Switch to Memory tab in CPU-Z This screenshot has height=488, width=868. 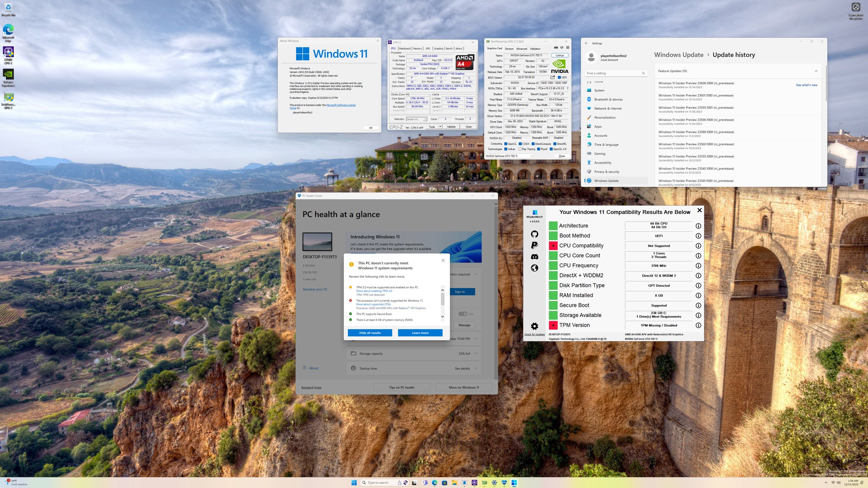tap(417, 48)
